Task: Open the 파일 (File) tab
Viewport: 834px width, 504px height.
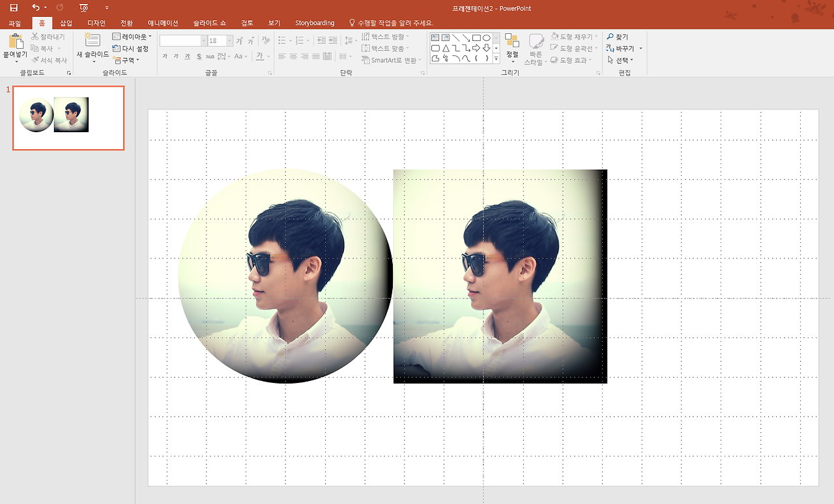Action: 14,23
